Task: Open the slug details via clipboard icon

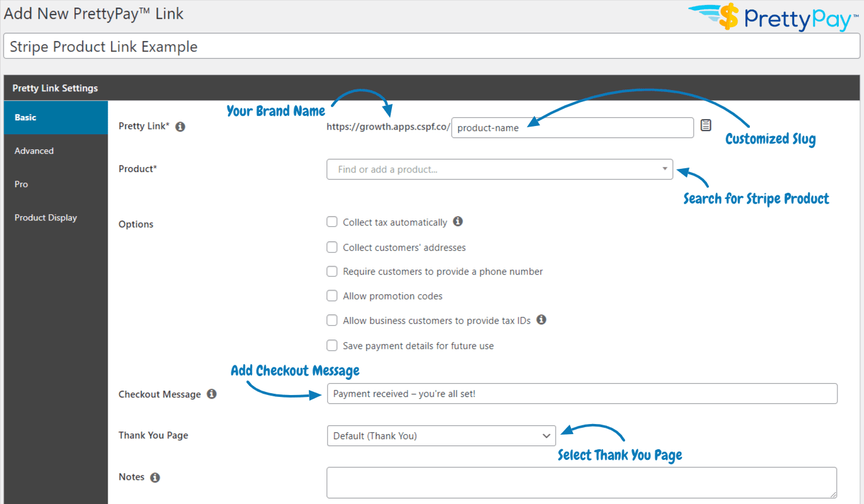Action: coord(705,125)
